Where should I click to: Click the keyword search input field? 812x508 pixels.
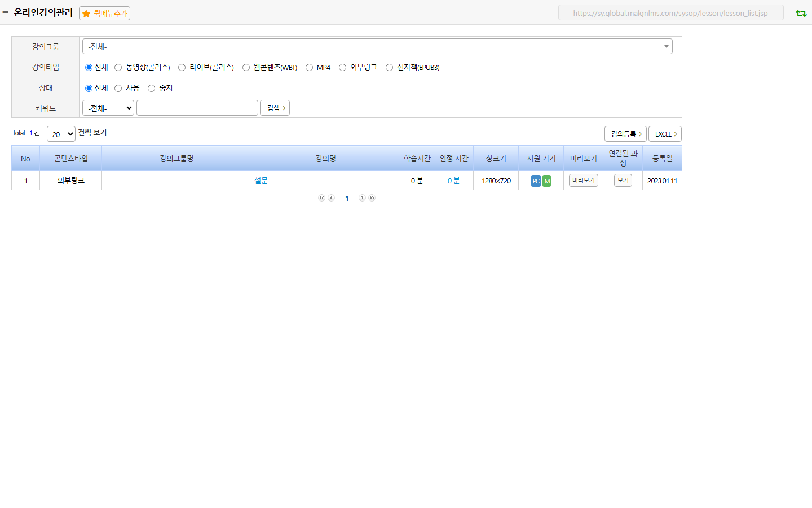pos(197,108)
